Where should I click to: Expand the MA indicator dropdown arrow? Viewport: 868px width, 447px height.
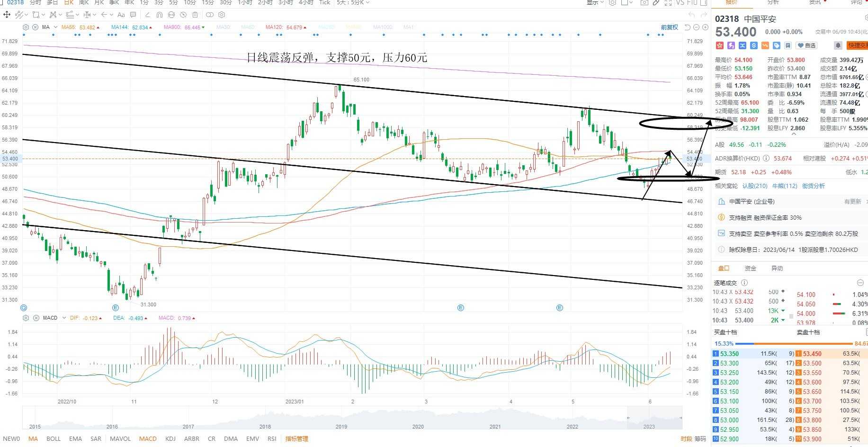click(55, 27)
